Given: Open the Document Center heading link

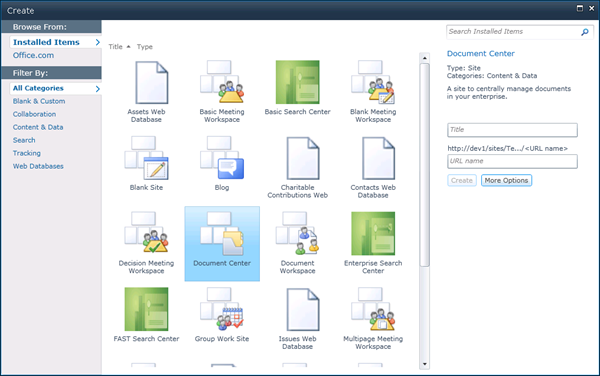Looking at the screenshot, I should coord(481,54).
